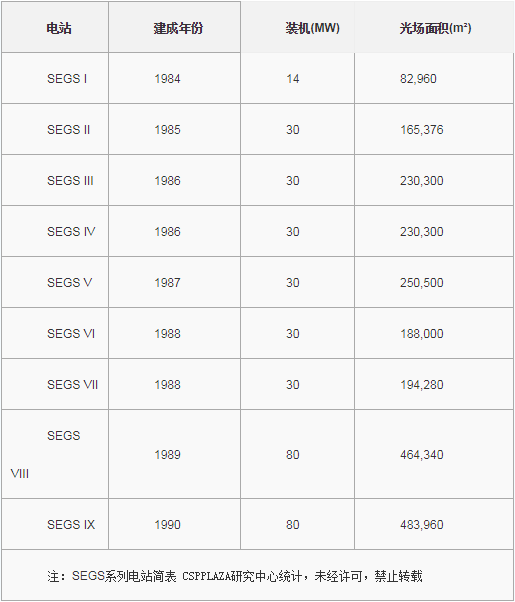This screenshot has width=515, height=602.
Task: Select the 82,960 area value
Action: click(x=418, y=79)
